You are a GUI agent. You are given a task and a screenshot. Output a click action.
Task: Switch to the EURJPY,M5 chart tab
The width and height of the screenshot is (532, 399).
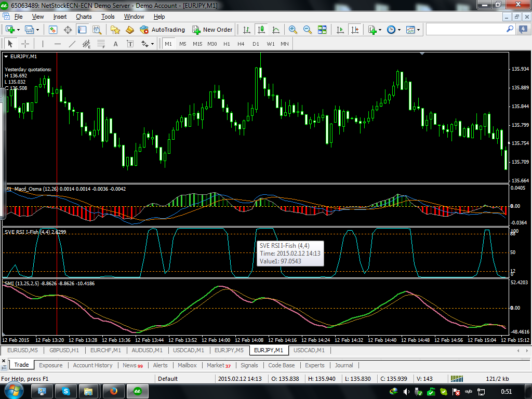tap(229, 350)
